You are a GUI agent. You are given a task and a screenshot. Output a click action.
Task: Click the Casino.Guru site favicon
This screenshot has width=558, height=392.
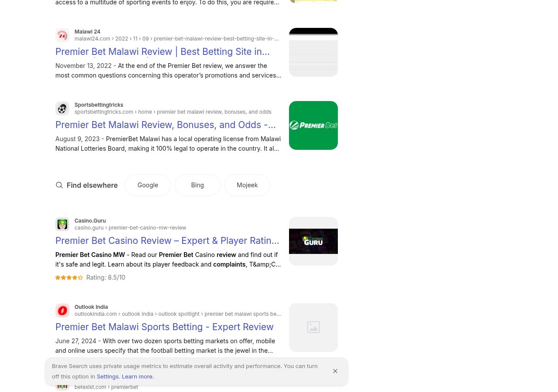(x=62, y=224)
